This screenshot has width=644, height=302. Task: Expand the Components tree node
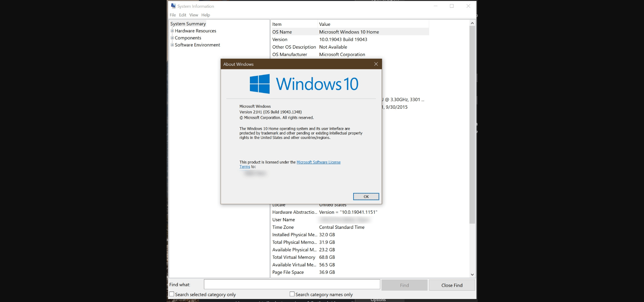pyautogui.click(x=172, y=38)
